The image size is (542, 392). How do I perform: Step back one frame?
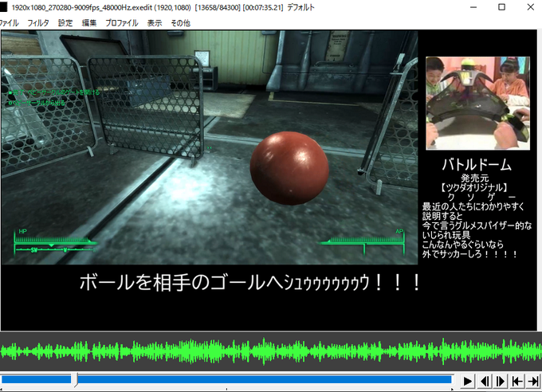tap(485, 382)
